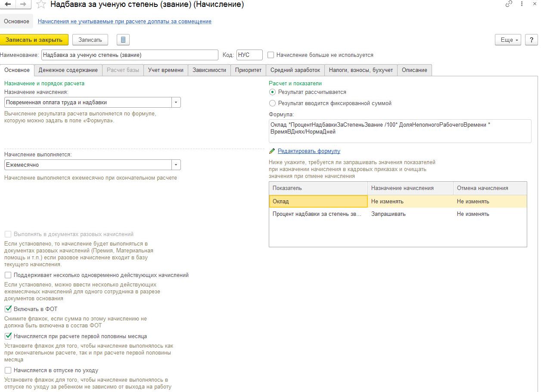Open link Начисления не учитываемые при расчете доплаты
This screenshot has width=541, height=392.
[124, 21]
